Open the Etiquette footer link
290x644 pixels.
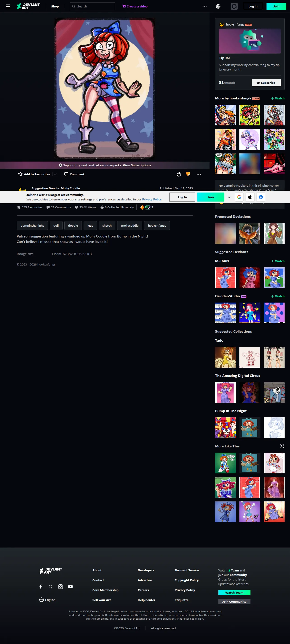[181, 600]
